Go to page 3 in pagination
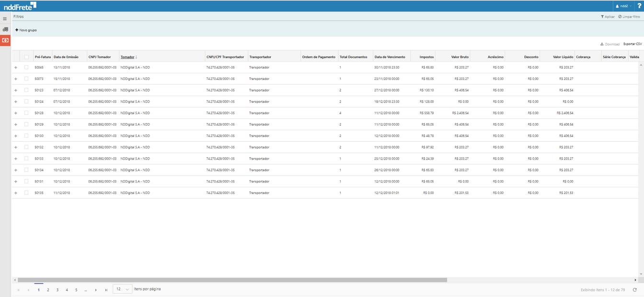The image size is (644, 297). (57, 290)
